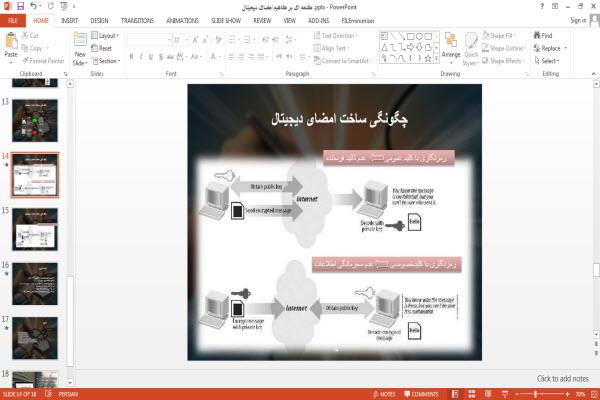Click the Save icon in quick access toolbar
This screenshot has width=600, height=400.
point(20,6)
